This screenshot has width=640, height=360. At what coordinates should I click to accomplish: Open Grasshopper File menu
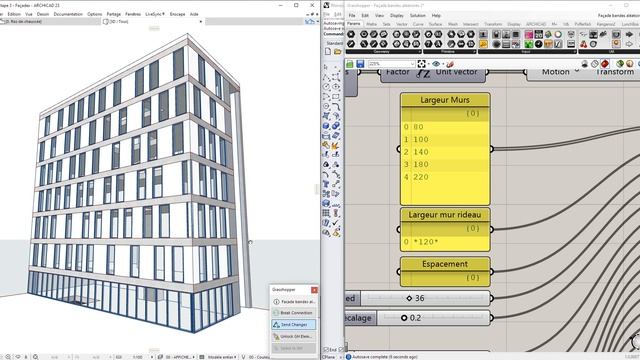coord(352,16)
